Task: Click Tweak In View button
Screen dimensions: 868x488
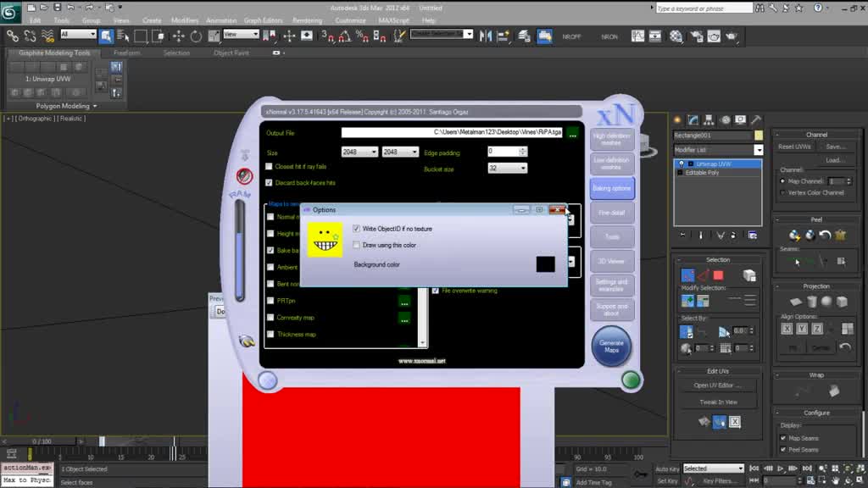Action: click(718, 402)
